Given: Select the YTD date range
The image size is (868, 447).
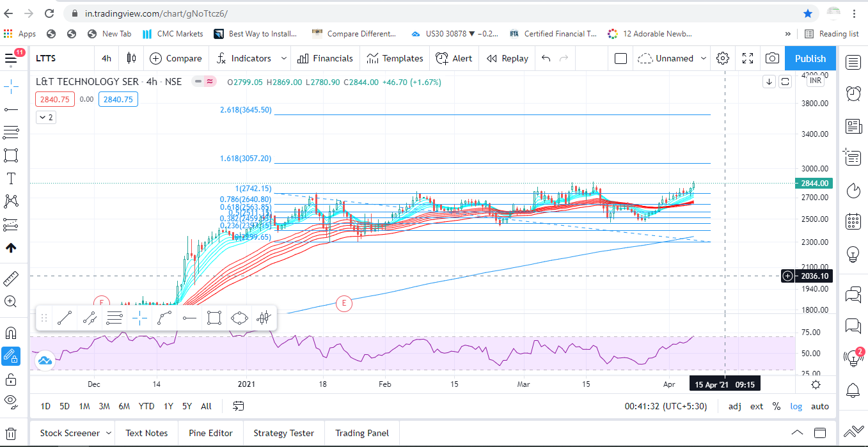Looking at the screenshot, I should click(x=146, y=406).
